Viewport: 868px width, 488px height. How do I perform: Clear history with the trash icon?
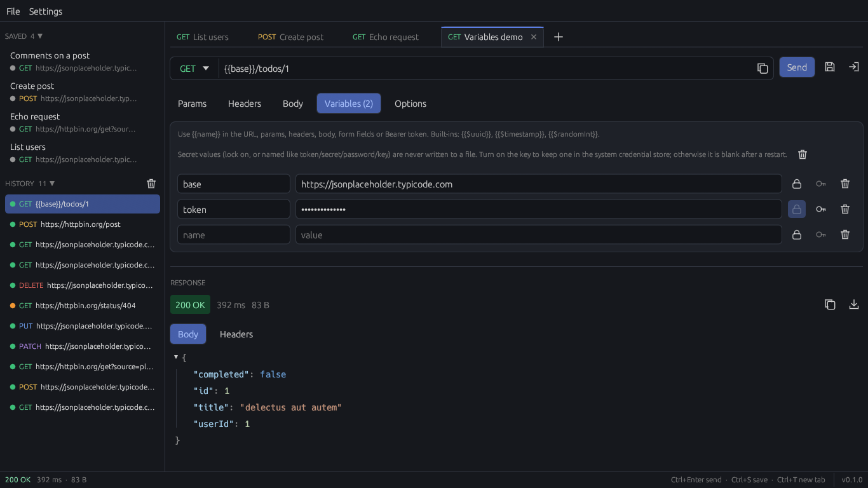coord(151,184)
